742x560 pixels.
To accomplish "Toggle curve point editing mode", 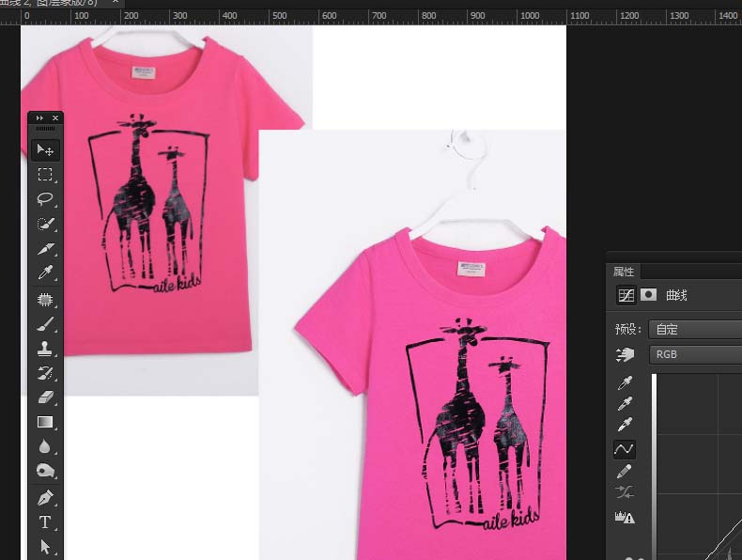I will coord(624,450).
